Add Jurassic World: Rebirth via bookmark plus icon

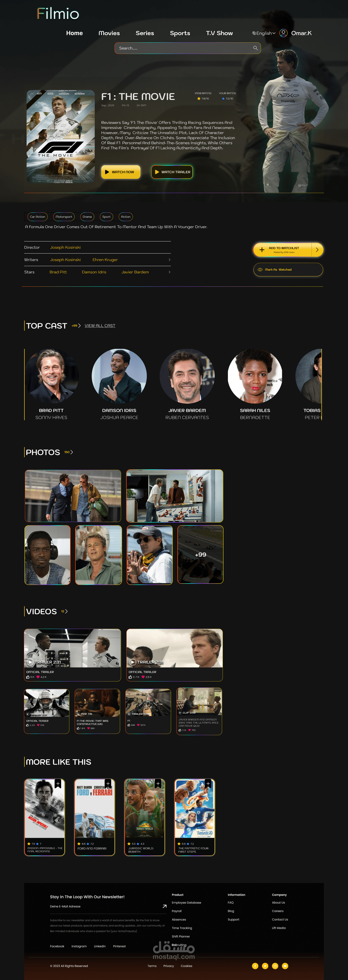[x=158, y=783]
